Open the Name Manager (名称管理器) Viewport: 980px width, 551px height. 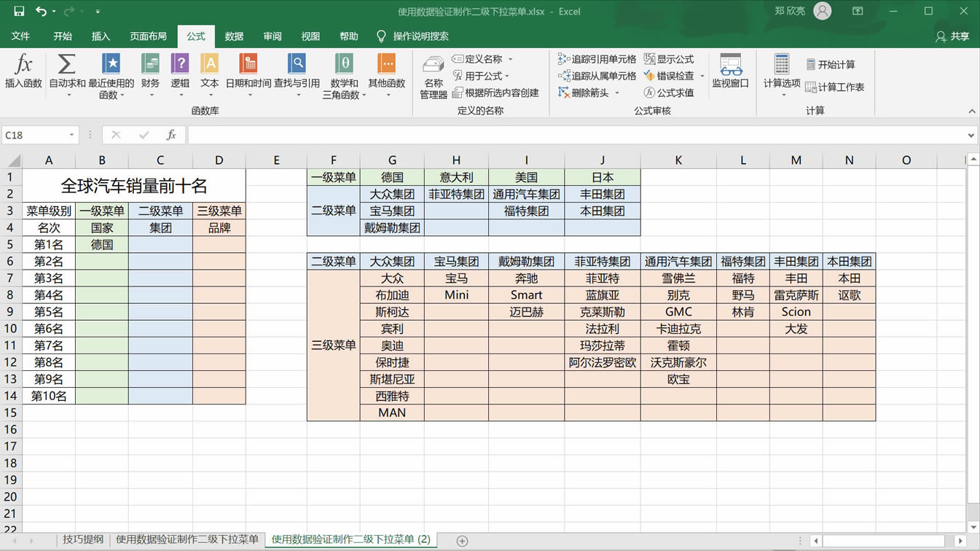433,77
